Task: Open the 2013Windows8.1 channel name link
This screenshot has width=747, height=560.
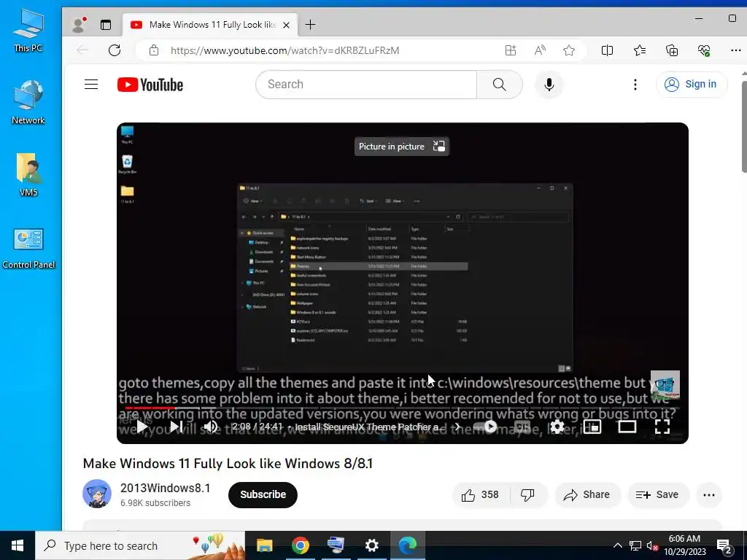Action: click(x=165, y=488)
